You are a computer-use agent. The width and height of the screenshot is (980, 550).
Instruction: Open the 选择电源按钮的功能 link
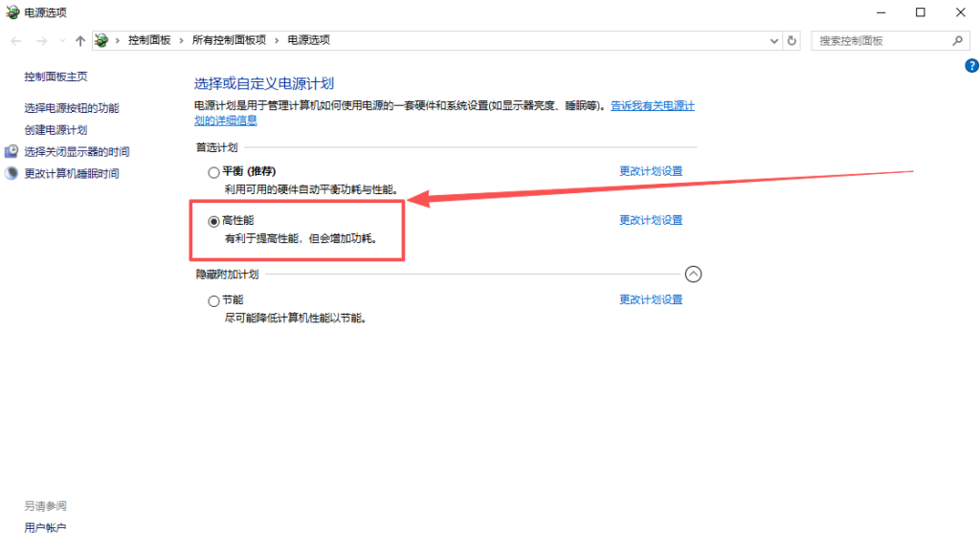tap(72, 108)
